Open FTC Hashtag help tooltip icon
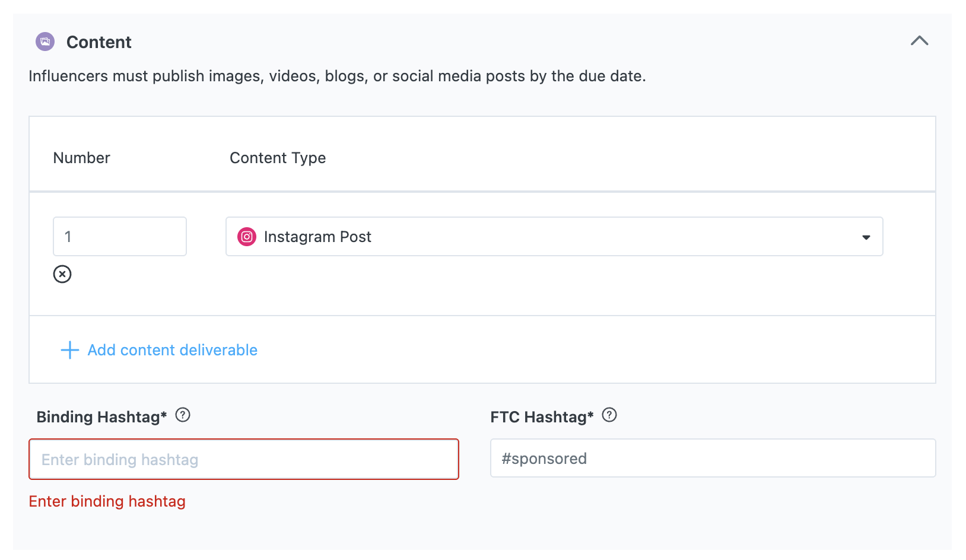This screenshot has height=560, width=966. 609,415
